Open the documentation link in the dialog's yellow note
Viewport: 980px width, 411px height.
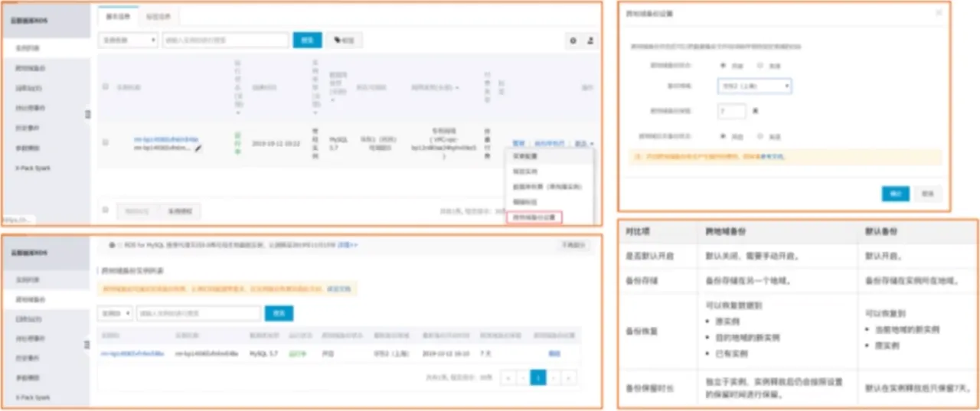click(772, 156)
